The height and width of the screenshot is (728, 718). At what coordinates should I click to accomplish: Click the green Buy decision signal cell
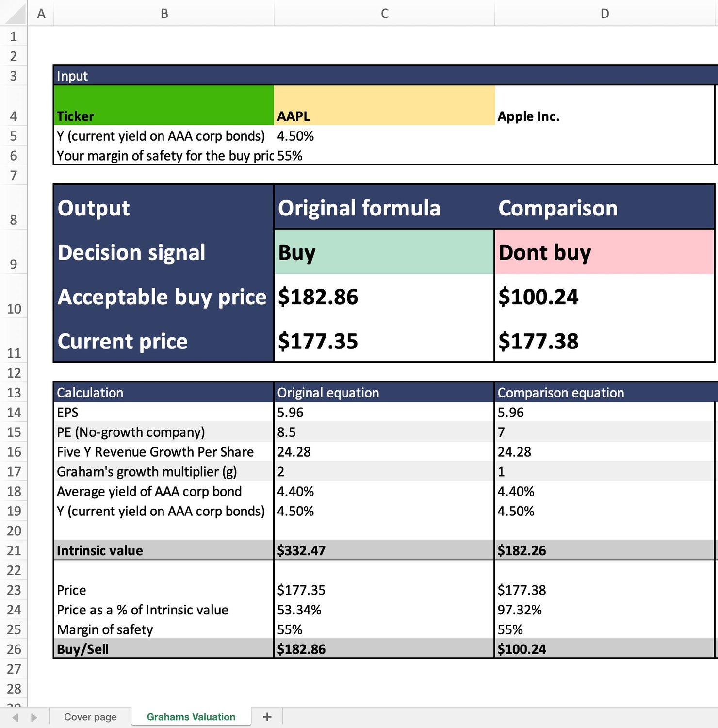pos(384,252)
